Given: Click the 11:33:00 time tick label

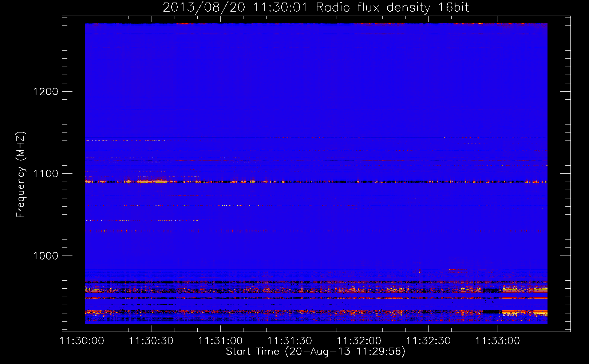Looking at the screenshot, I should [x=498, y=341].
